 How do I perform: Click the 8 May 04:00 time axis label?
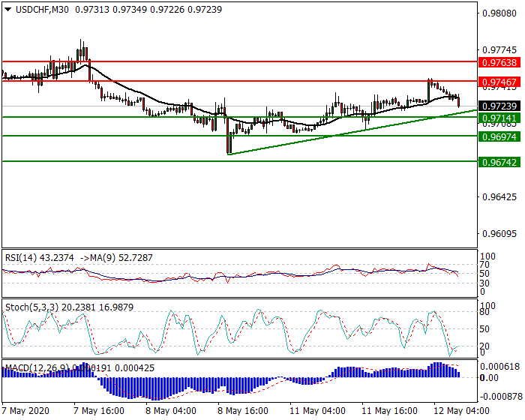171,410
